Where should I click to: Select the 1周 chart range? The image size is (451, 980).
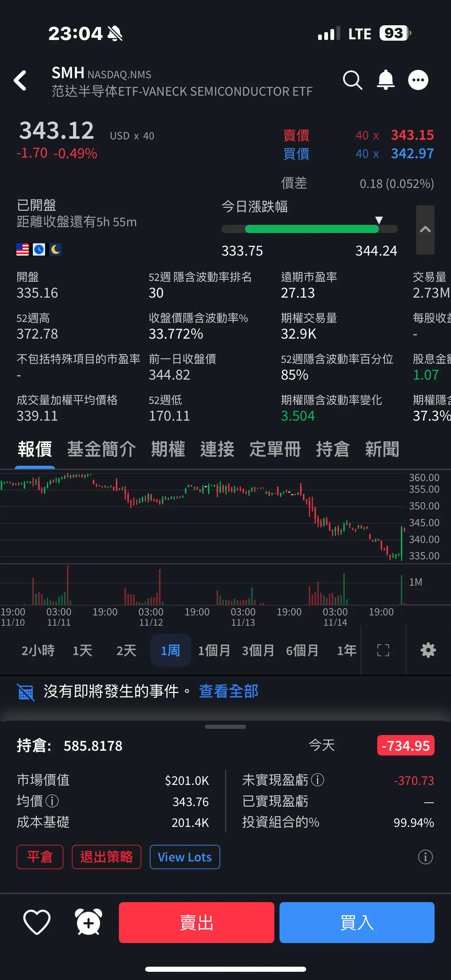click(170, 651)
